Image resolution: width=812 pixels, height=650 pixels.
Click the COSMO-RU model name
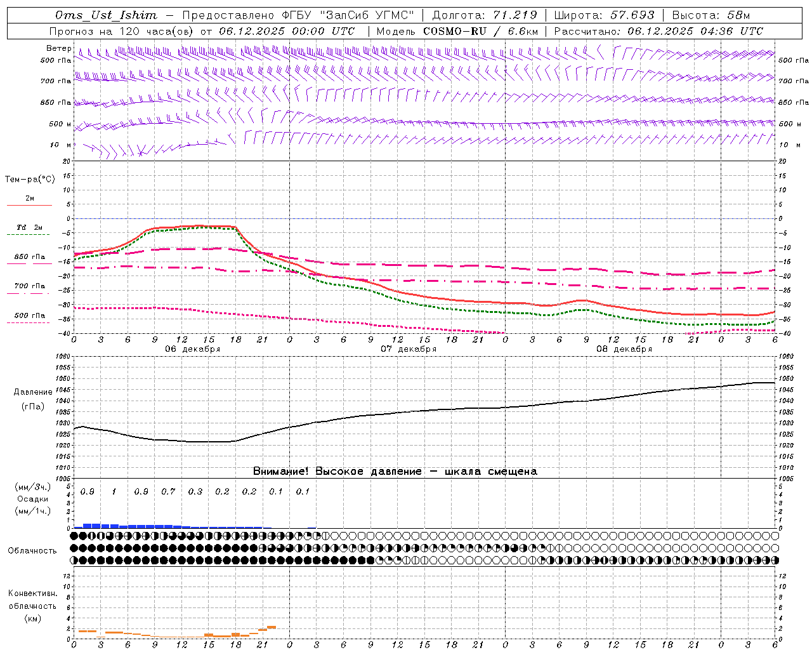tap(455, 31)
